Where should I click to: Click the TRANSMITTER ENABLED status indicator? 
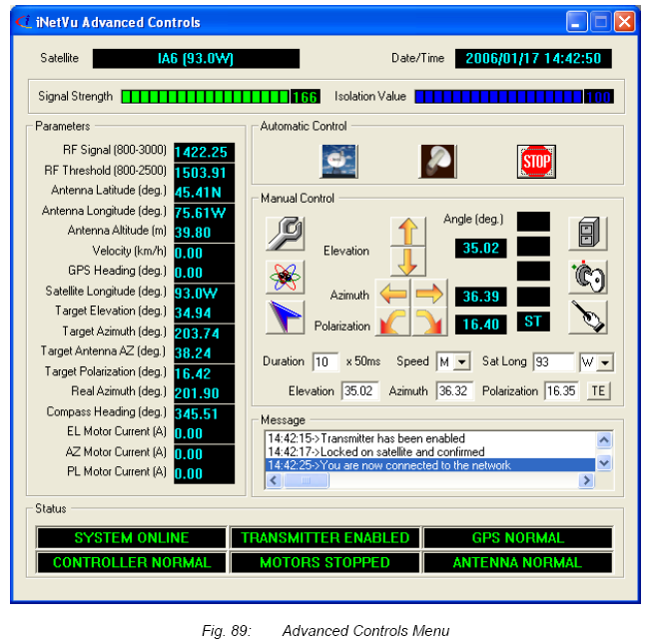click(x=326, y=538)
